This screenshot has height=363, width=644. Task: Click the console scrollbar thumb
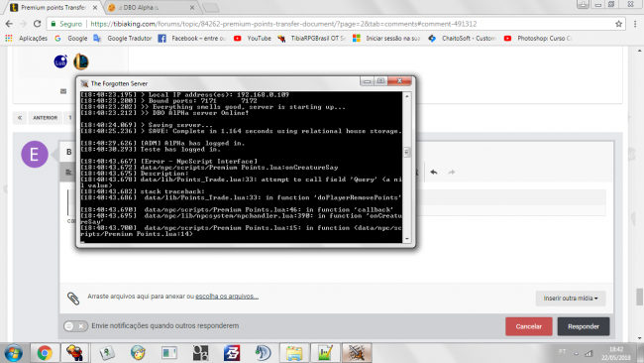407,152
